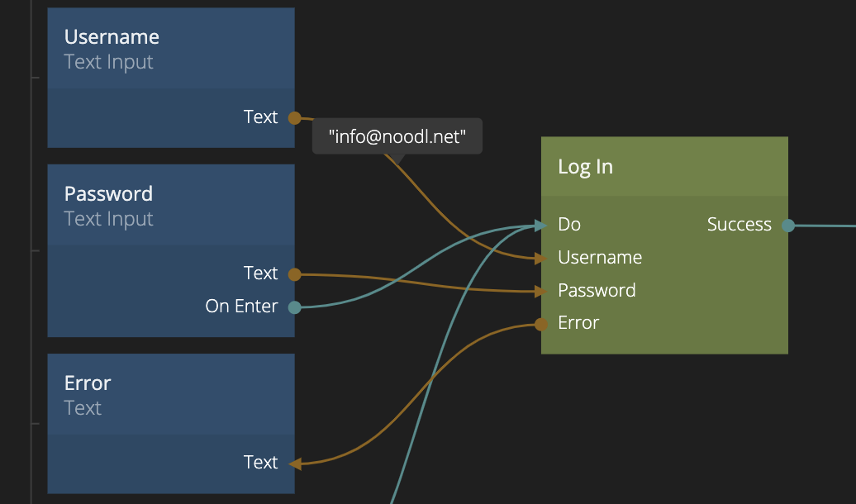This screenshot has width=856, height=504.
Task: Click the Log In node's Do input arrow
Action: coord(540,225)
